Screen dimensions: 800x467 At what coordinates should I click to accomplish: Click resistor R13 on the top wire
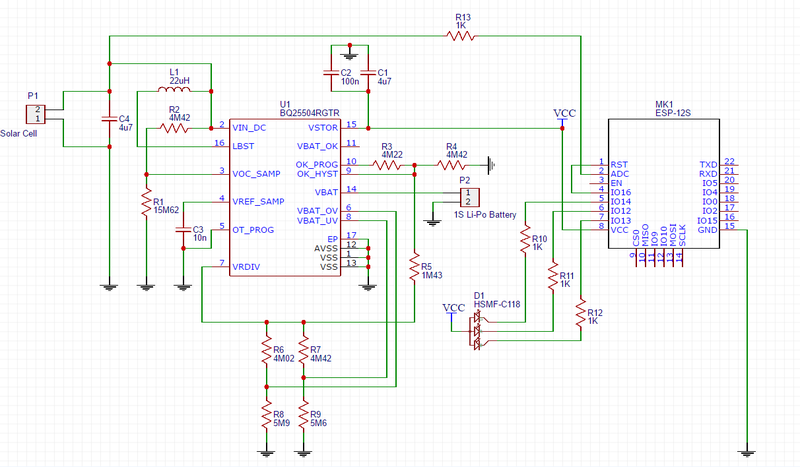[x=461, y=36]
